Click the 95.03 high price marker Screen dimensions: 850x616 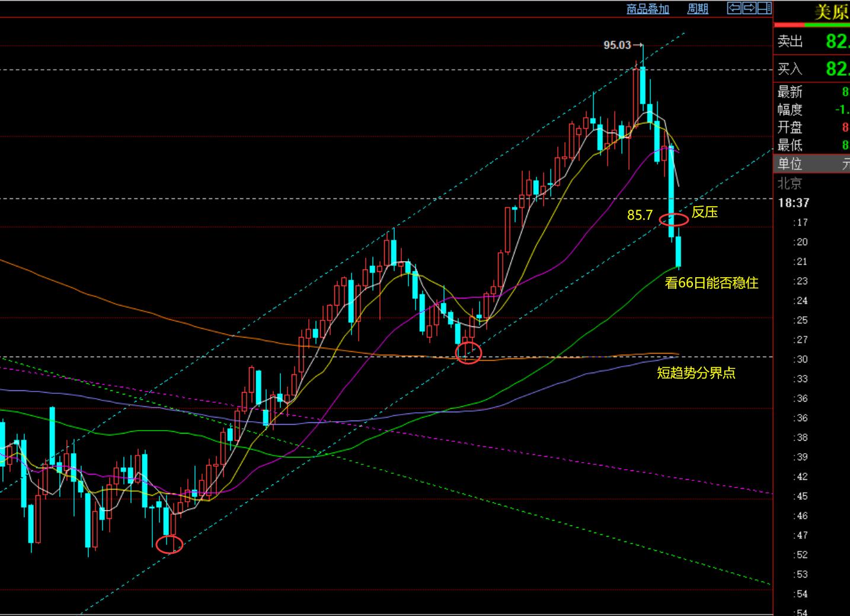(617, 45)
